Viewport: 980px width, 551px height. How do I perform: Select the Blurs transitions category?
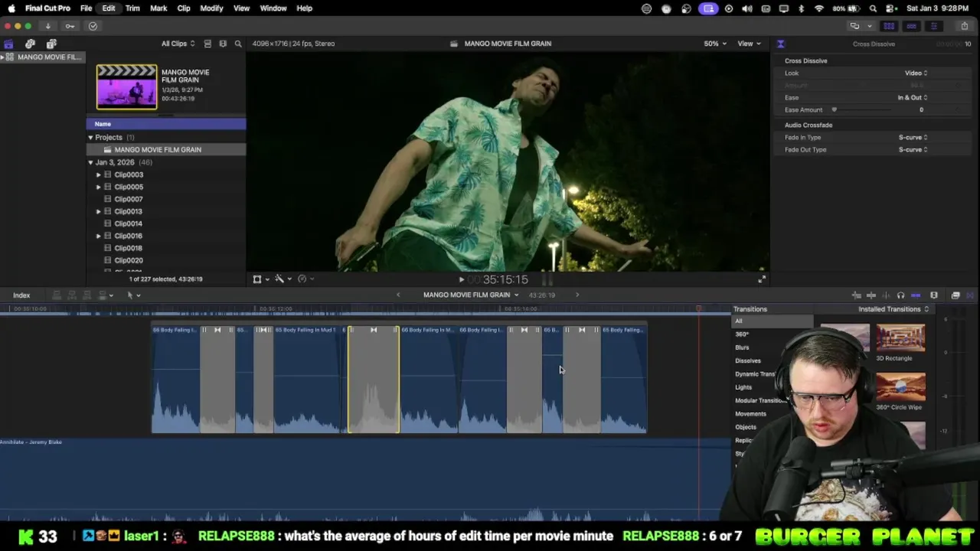742,347
